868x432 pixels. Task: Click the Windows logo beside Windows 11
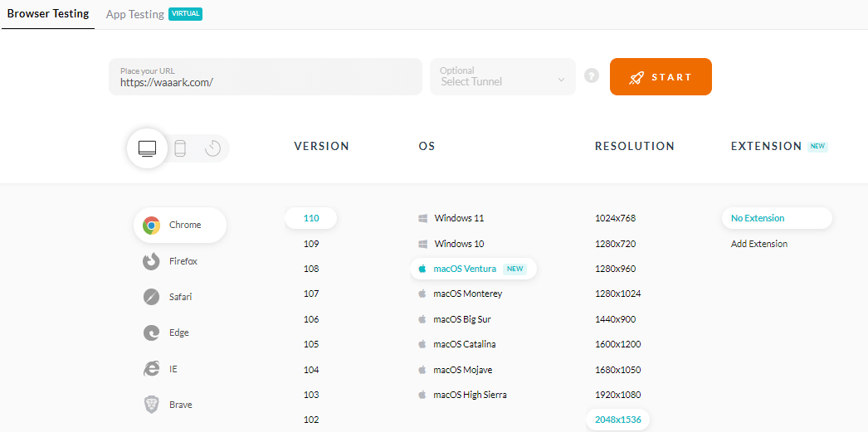(x=423, y=219)
